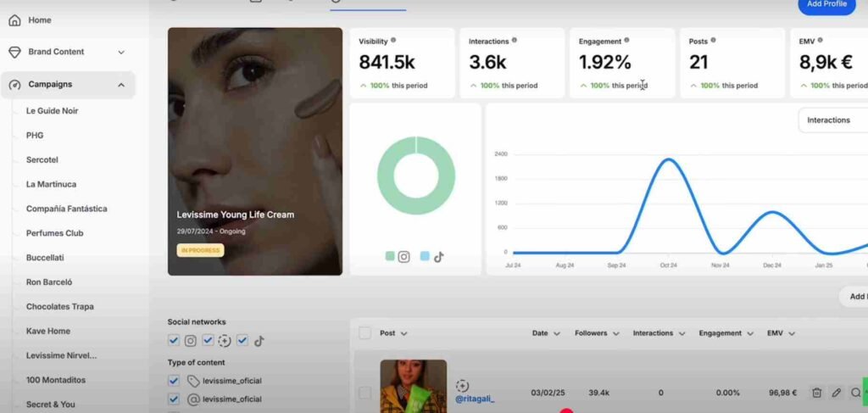Toggle the Instagram social network checkbox
The image size is (868, 413).
[174, 340]
